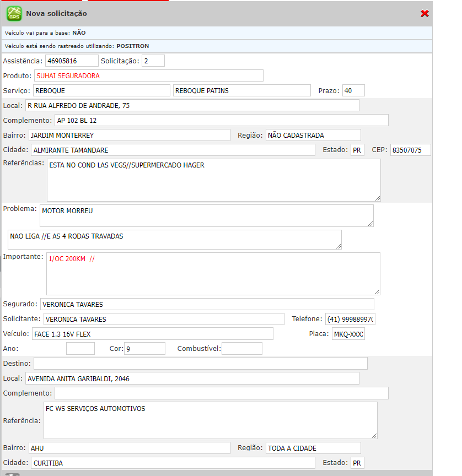Viewport: 462px width, 476px height.
Task: Click the Importante text area
Action: coord(213,274)
